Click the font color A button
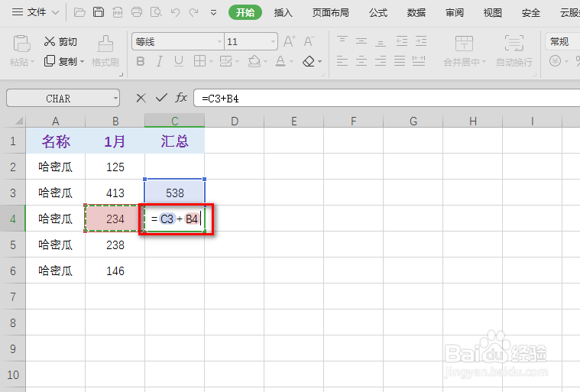The image size is (580, 392). (x=280, y=61)
